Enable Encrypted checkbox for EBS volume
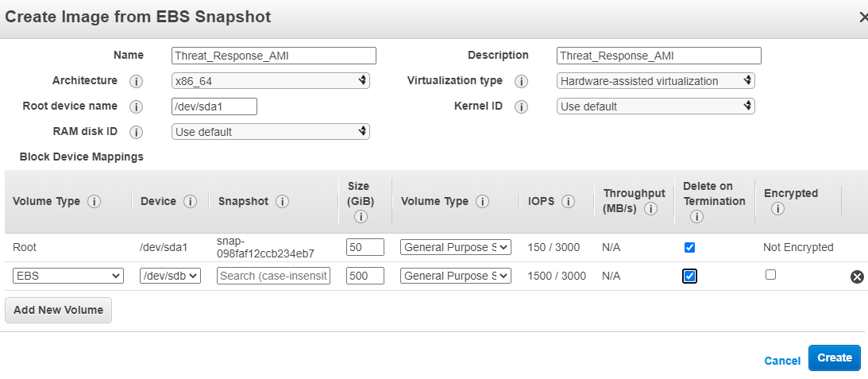This screenshot has width=868, height=379. (770, 275)
